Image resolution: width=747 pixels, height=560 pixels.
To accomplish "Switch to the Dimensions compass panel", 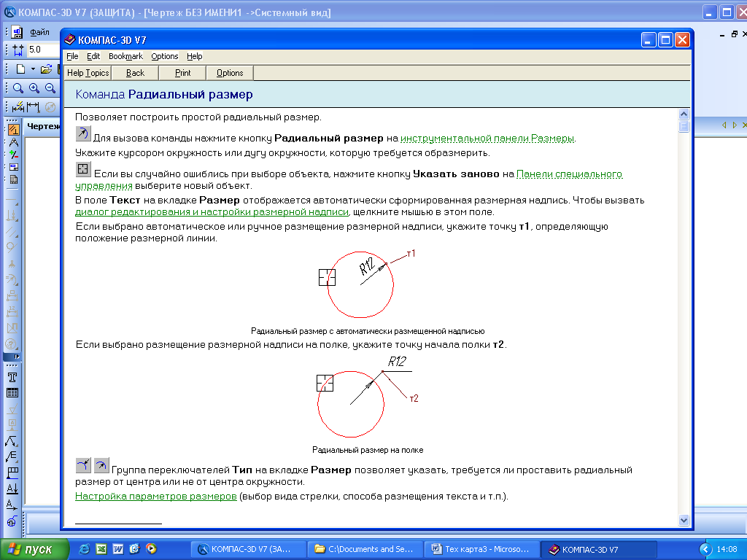I will click(13, 142).
